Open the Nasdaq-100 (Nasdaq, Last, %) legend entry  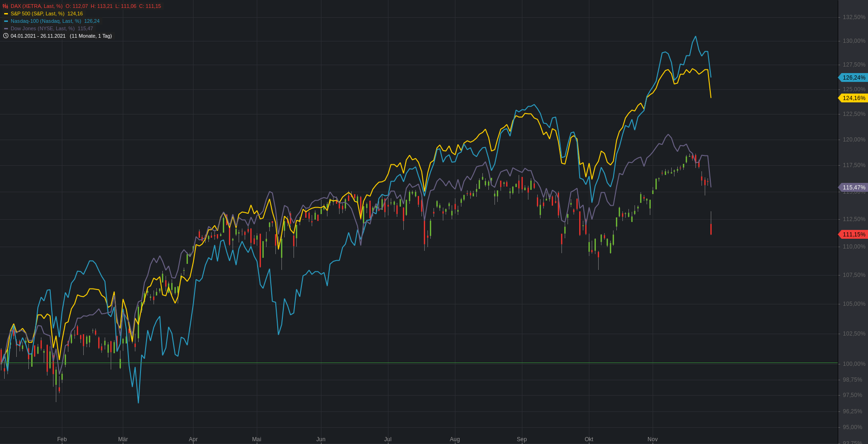46,21
